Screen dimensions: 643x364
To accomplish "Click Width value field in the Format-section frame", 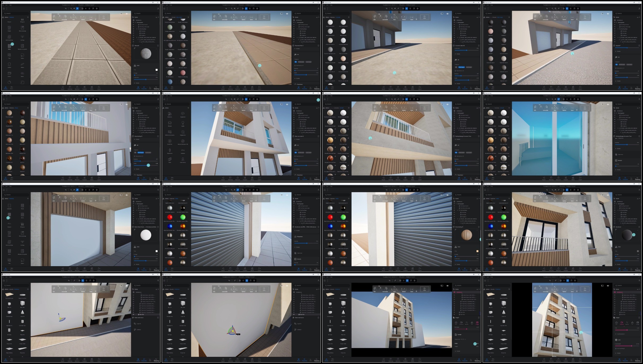I will coord(477,343).
